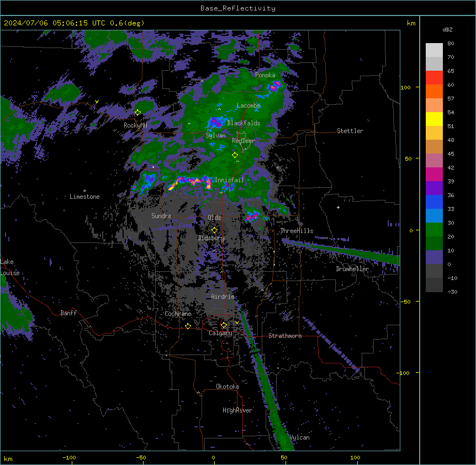Screen dimensions: 476x465
Task: Click the blue-magenta cell left of Blackfalds
Action: pyautogui.click(x=215, y=122)
